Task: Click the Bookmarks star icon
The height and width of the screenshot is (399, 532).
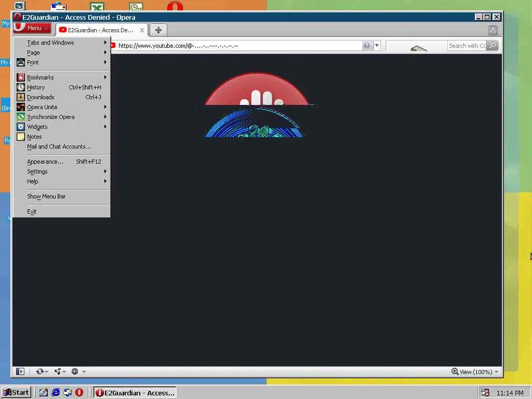Action: click(x=21, y=77)
